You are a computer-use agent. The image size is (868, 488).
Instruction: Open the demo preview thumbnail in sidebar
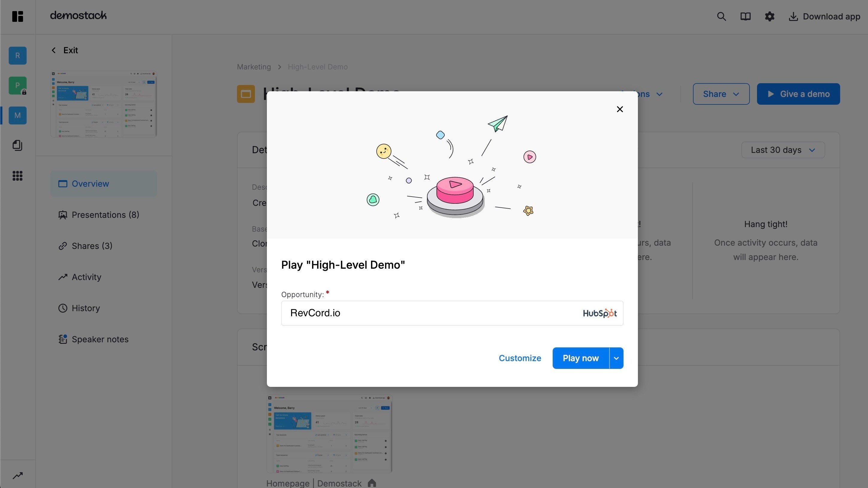tap(104, 104)
